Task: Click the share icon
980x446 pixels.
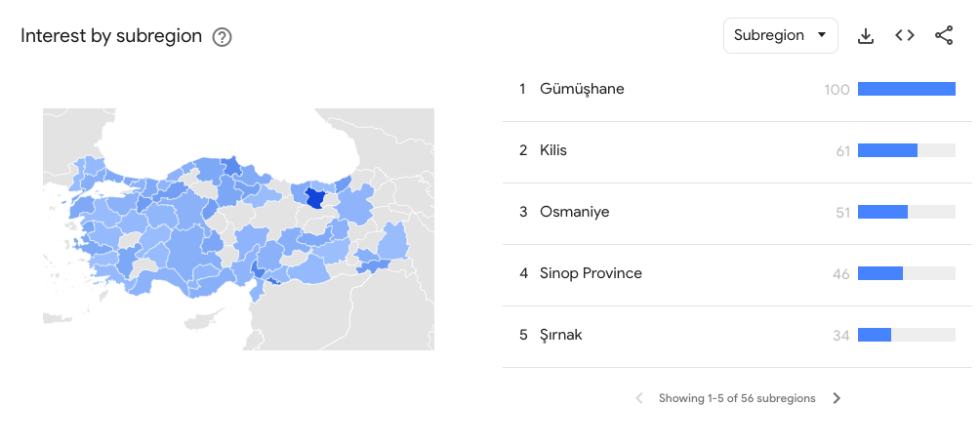Action: click(944, 35)
